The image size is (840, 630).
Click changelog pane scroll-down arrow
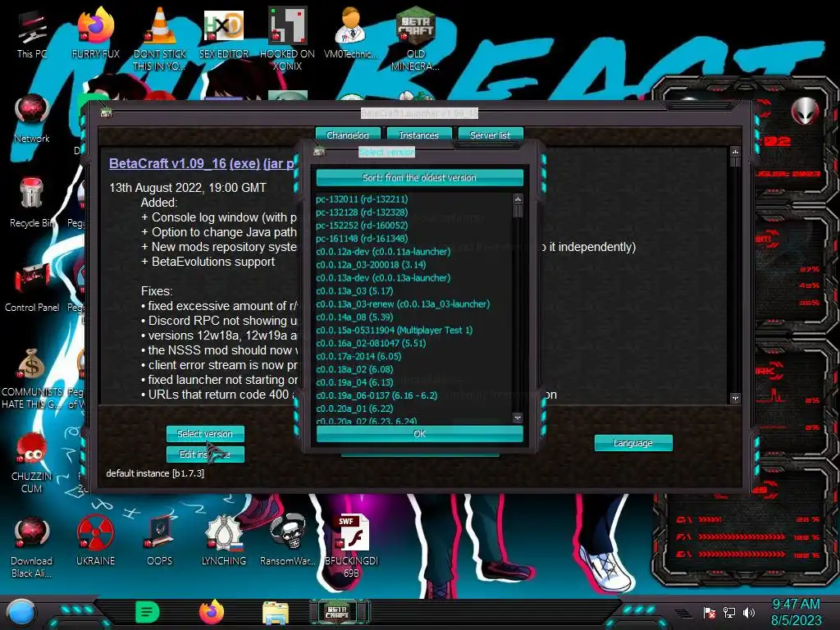click(735, 398)
